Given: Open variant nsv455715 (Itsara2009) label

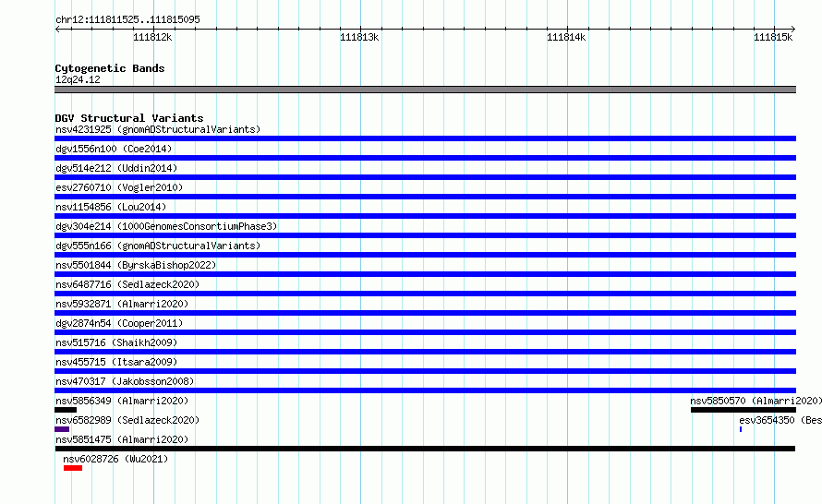Looking at the screenshot, I should pos(116,362).
